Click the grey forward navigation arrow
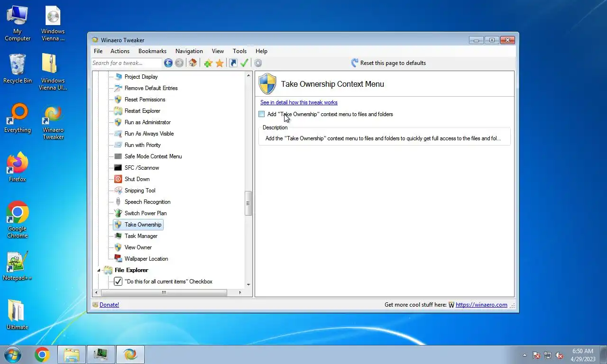607x364 pixels. pos(179,63)
